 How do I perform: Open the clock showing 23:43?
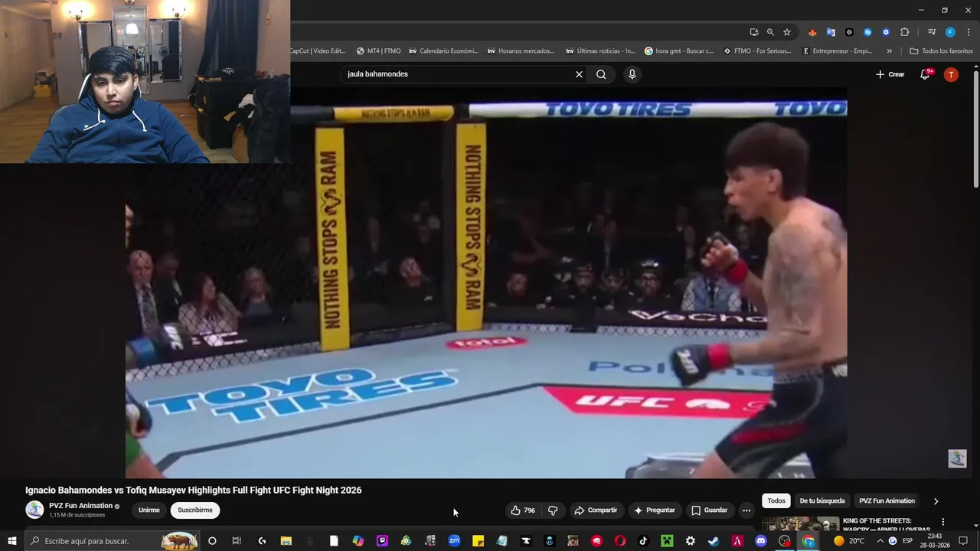pos(934,541)
